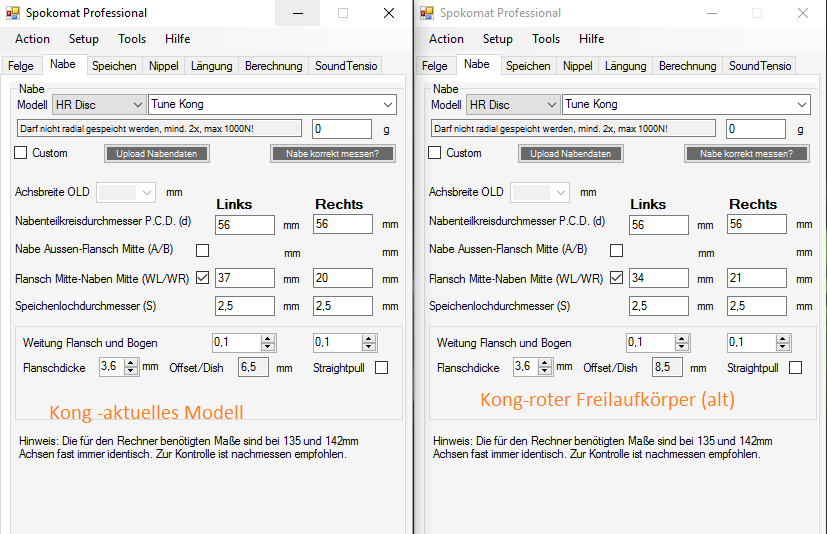Click Rechts Weitung stepper arrows, left window

[369, 343]
